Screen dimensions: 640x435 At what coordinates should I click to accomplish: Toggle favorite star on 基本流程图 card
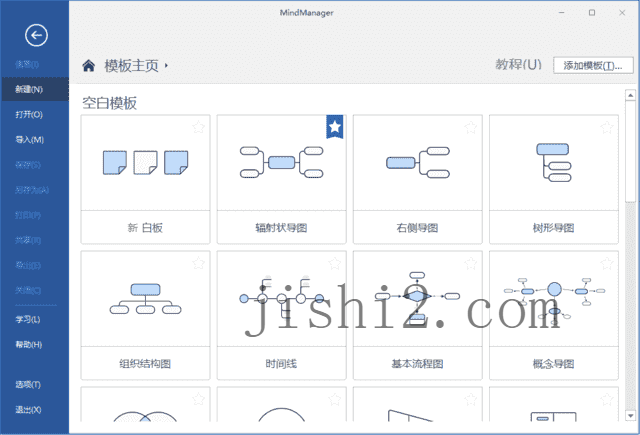click(x=471, y=263)
